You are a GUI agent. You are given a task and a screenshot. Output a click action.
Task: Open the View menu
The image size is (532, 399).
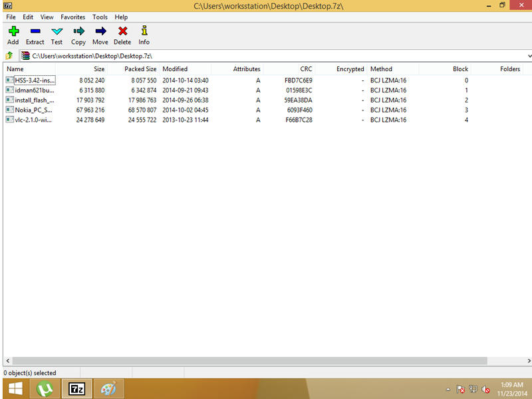[47, 17]
